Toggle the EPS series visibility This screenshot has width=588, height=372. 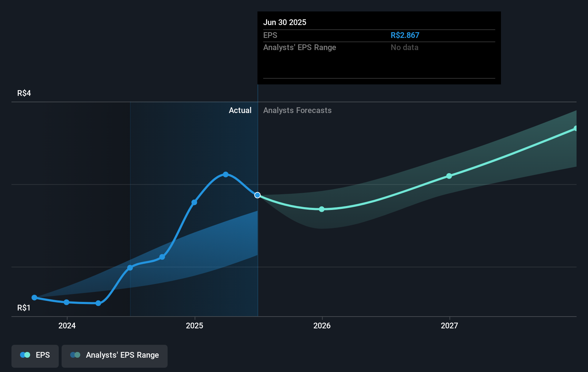coord(35,356)
